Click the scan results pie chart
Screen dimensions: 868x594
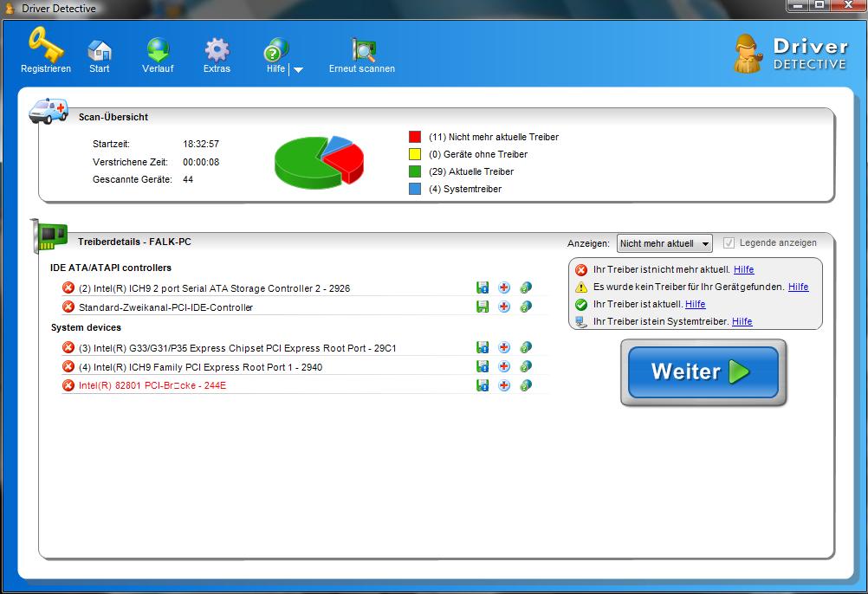point(319,162)
